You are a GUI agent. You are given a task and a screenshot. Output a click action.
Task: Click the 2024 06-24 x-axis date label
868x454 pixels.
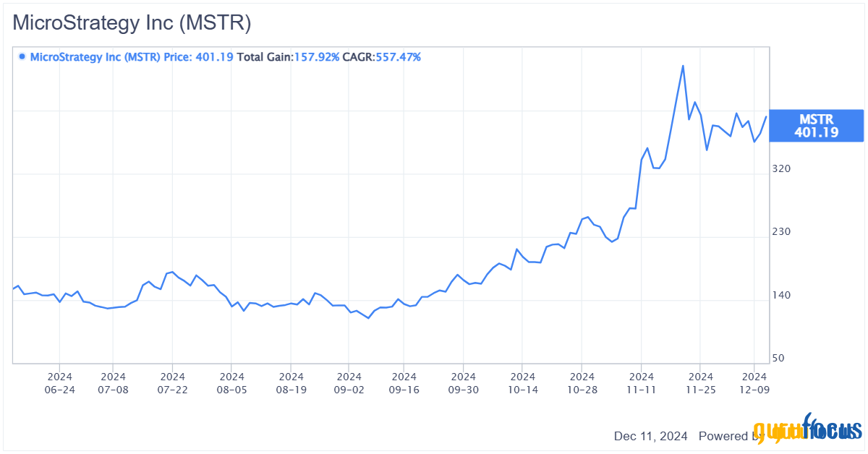pyautogui.click(x=59, y=382)
